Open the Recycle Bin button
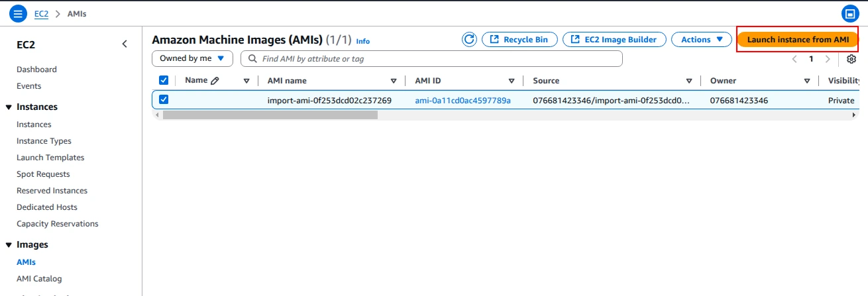This screenshot has height=296, width=868. (x=519, y=40)
